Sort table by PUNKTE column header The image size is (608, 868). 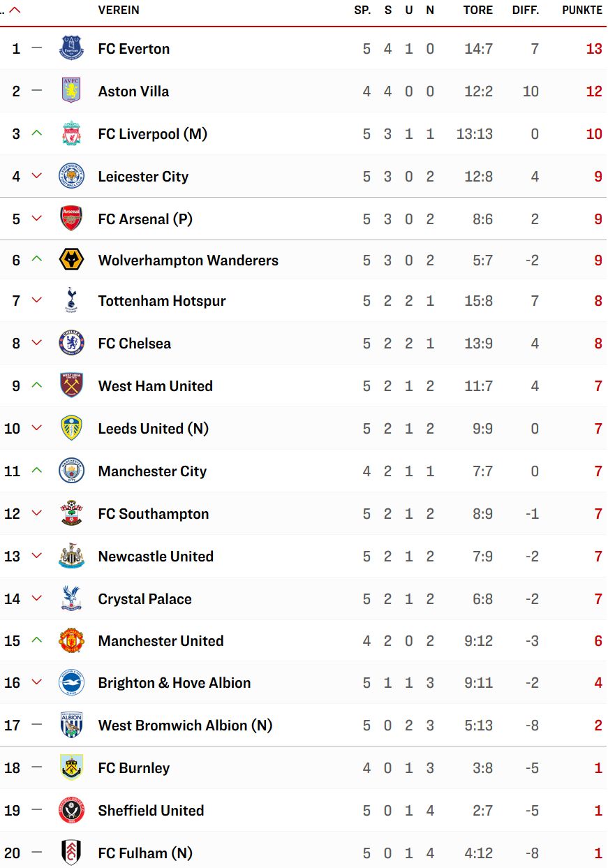coord(582,10)
